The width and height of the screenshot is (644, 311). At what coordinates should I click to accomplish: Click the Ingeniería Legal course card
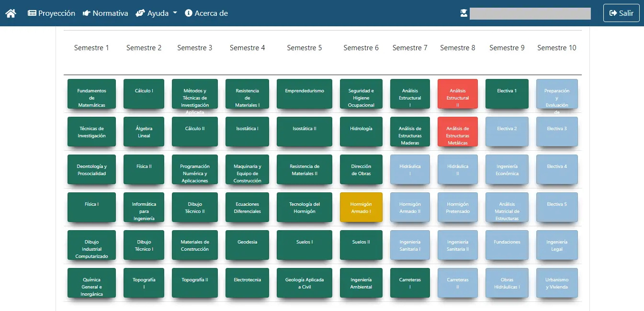click(x=557, y=245)
